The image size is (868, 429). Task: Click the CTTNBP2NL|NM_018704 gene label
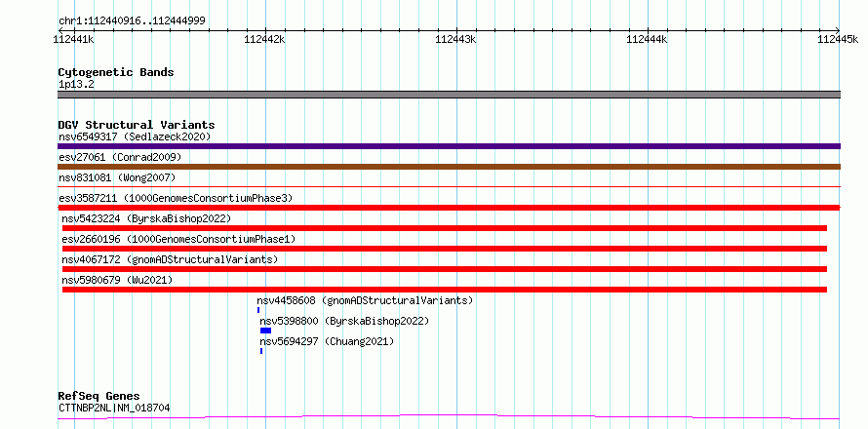click(x=114, y=409)
